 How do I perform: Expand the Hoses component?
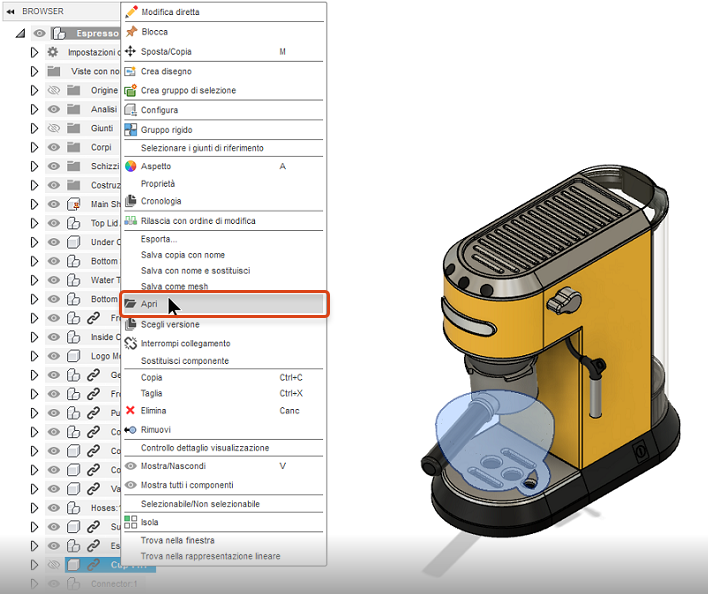click(34, 508)
